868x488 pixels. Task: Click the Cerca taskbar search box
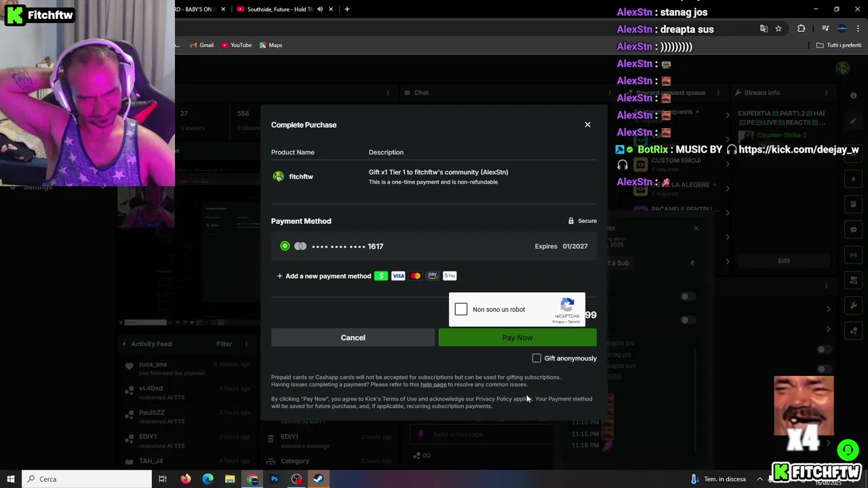coord(87,479)
